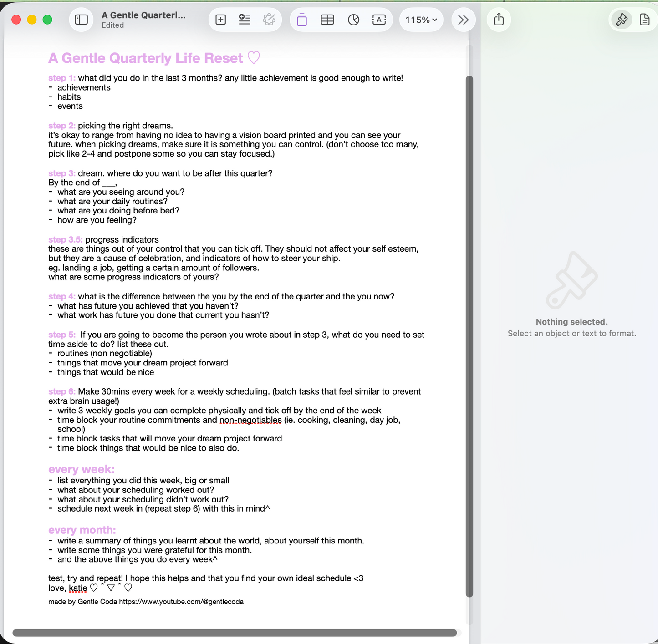Click the 'step 3.5:' label
This screenshot has height=644, width=658.
pyautogui.click(x=66, y=240)
